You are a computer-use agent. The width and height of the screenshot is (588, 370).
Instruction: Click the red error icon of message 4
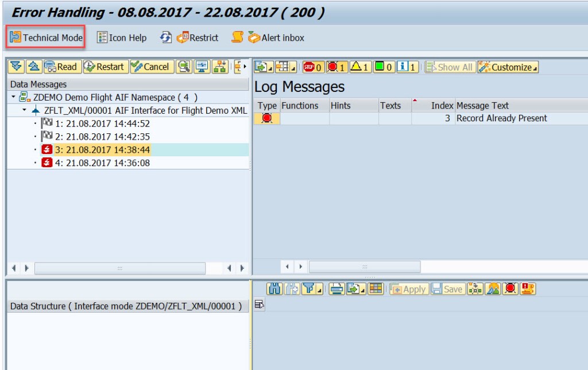(x=47, y=163)
